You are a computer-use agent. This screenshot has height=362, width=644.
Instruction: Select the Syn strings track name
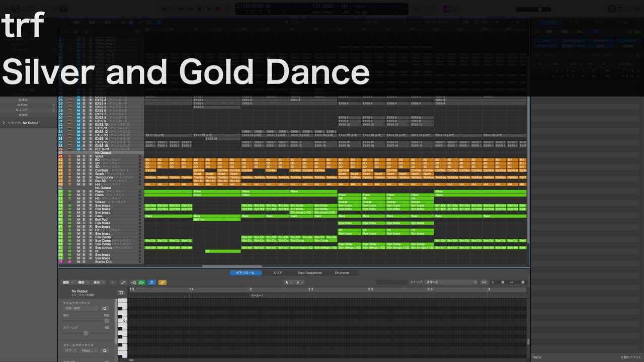pyautogui.click(x=104, y=248)
